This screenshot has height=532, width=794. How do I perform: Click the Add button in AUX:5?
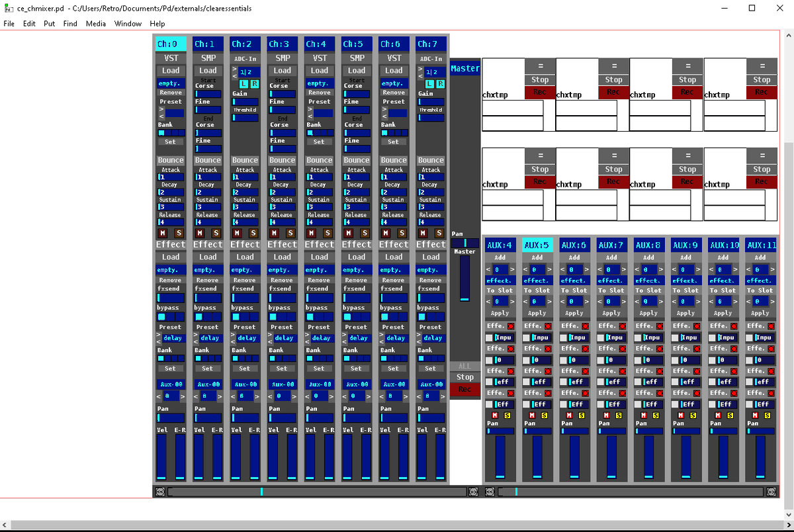[x=537, y=257]
